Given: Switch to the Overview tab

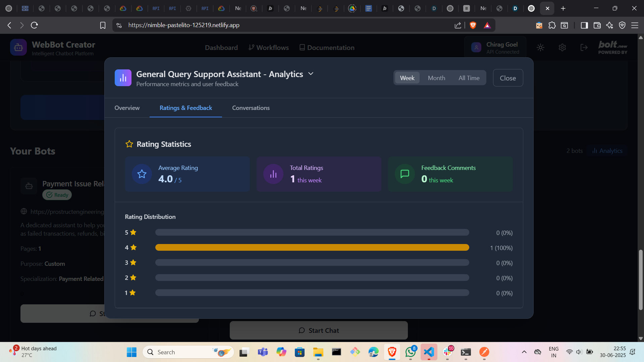Looking at the screenshot, I should tap(127, 108).
